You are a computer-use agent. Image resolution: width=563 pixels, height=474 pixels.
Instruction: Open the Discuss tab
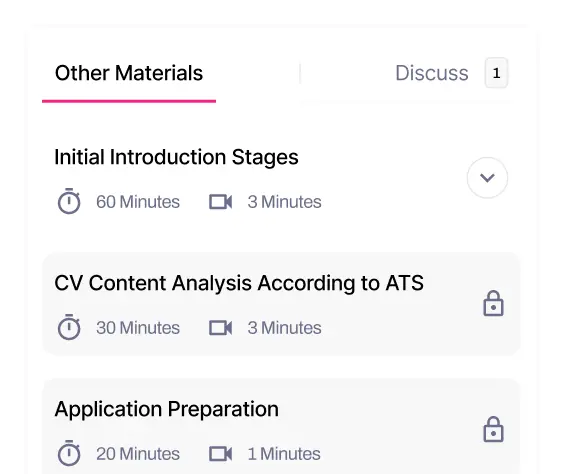(x=432, y=73)
